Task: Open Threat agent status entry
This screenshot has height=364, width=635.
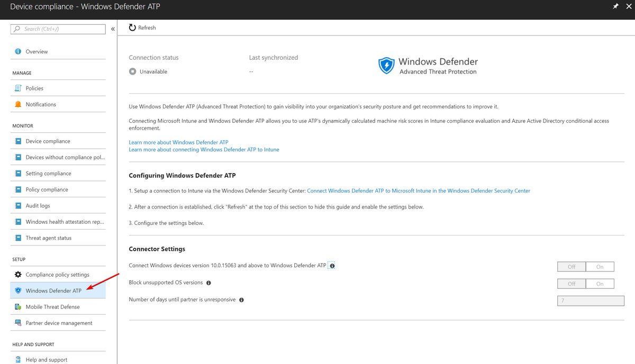Action: coord(58,238)
